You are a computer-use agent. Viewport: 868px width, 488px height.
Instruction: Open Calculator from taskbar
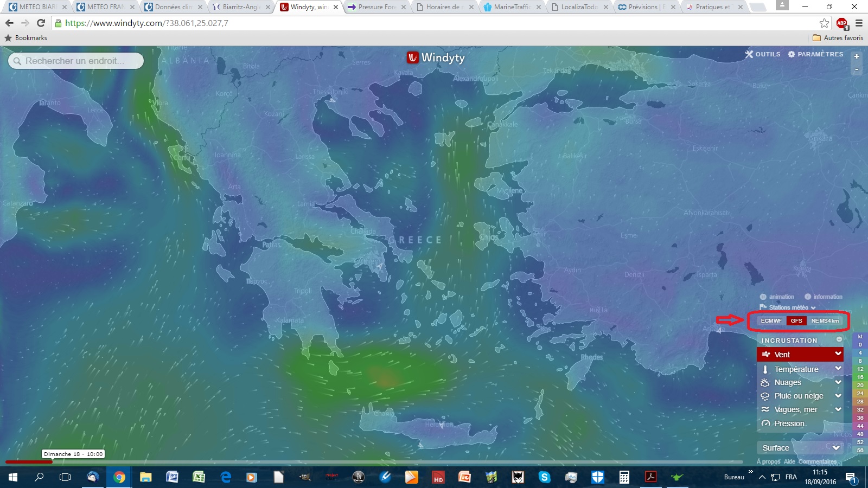coord(624,477)
